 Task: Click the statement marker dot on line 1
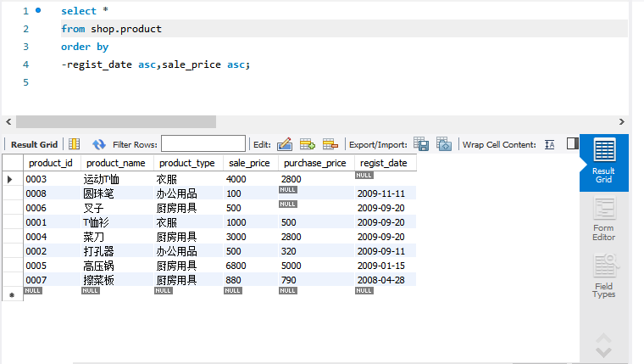[x=38, y=10]
